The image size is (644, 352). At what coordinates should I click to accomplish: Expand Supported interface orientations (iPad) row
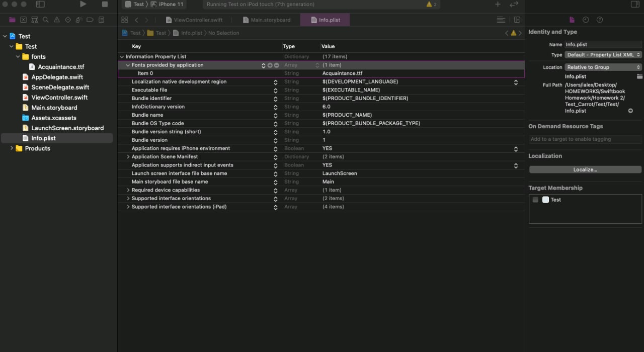pos(128,207)
